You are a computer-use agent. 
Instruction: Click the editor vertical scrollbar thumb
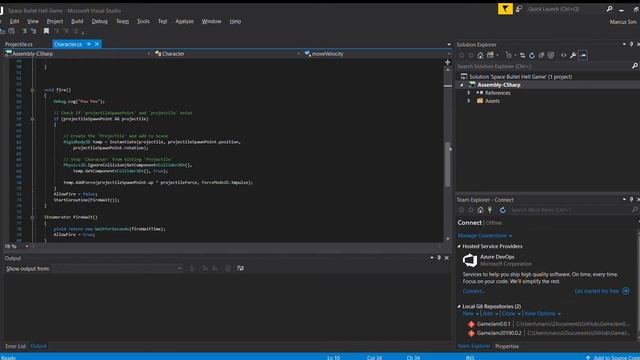click(448, 164)
